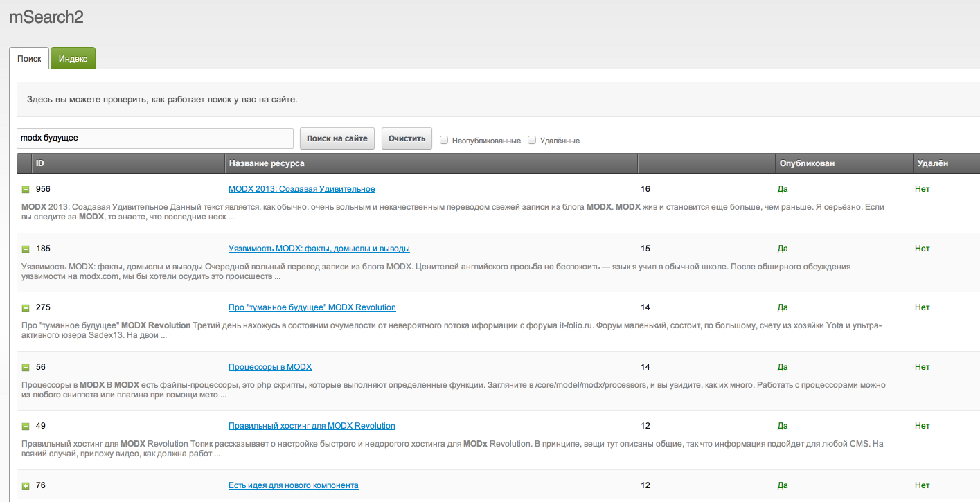This screenshot has height=502, width=980.
Task: Open link Процессоры в MODX
Action: click(270, 367)
